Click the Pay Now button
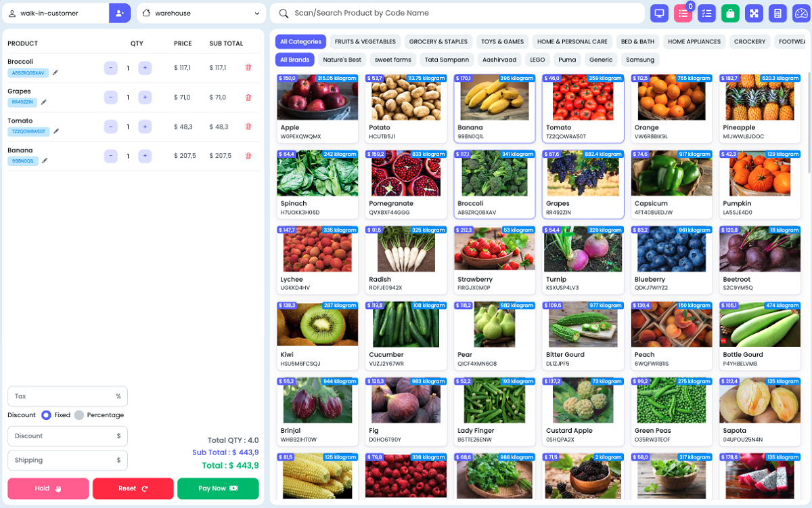 (x=218, y=488)
